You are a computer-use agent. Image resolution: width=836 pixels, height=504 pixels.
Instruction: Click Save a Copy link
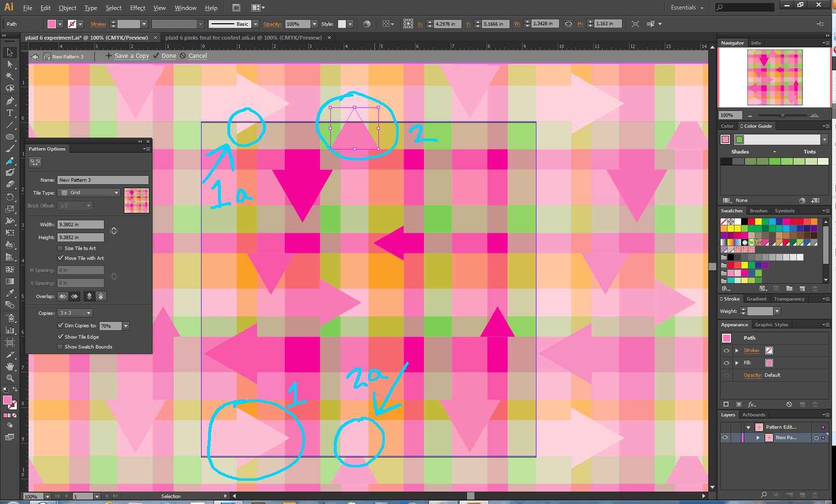[132, 56]
